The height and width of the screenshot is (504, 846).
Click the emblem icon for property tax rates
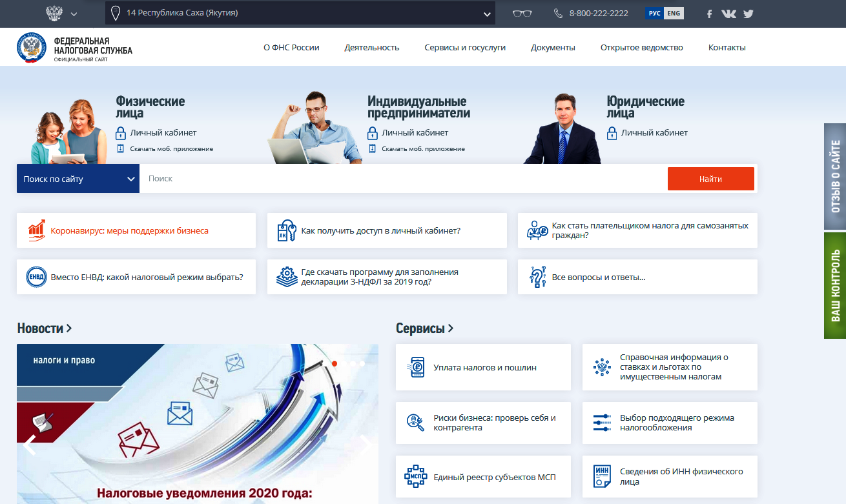[x=602, y=367]
